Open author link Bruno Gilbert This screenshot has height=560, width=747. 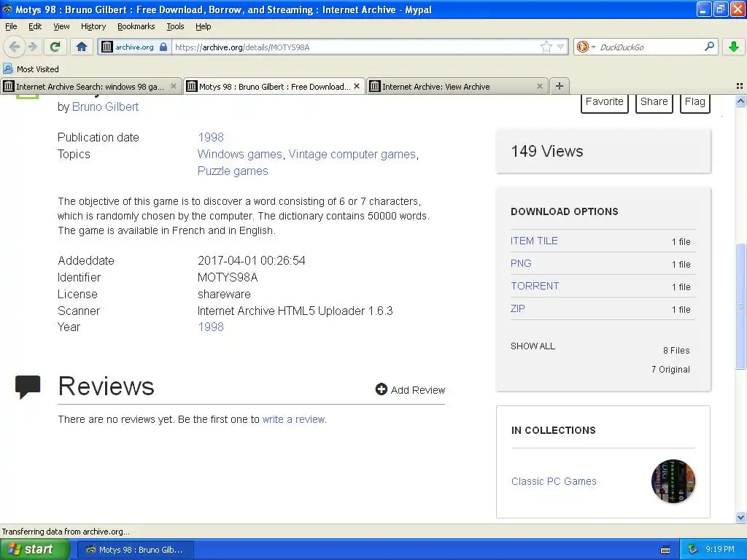(x=105, y=106)
